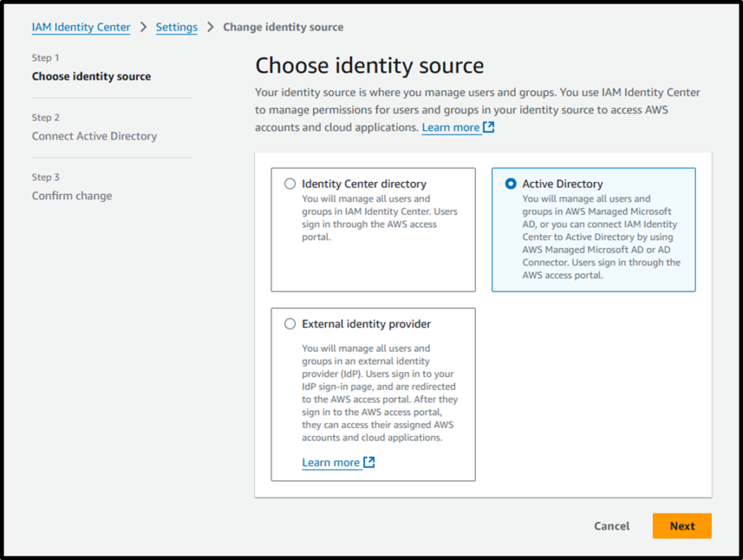This screenshot has height=560, width=743.
Task: Choose the Active Directory radio button
Action: click(x=510, y=184)
